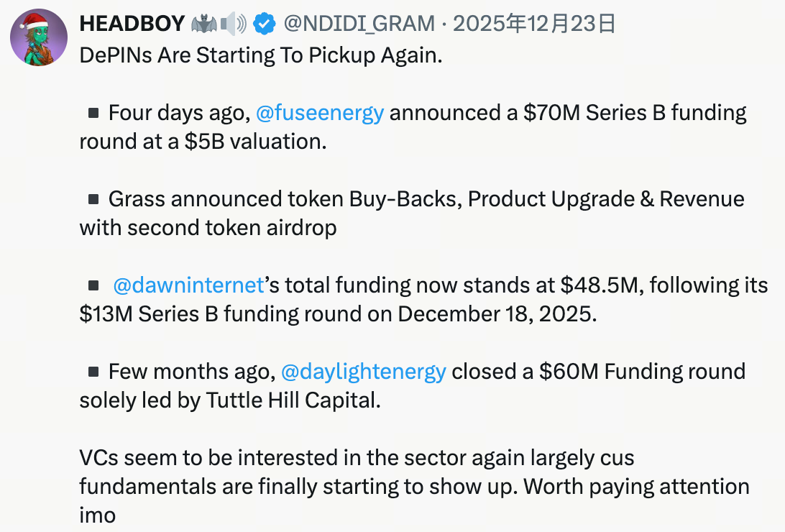The height and width of the screenshot is (532, 785).
Task: Click the bullet square before "Four days ago"
Action: (x=93, y=113)
